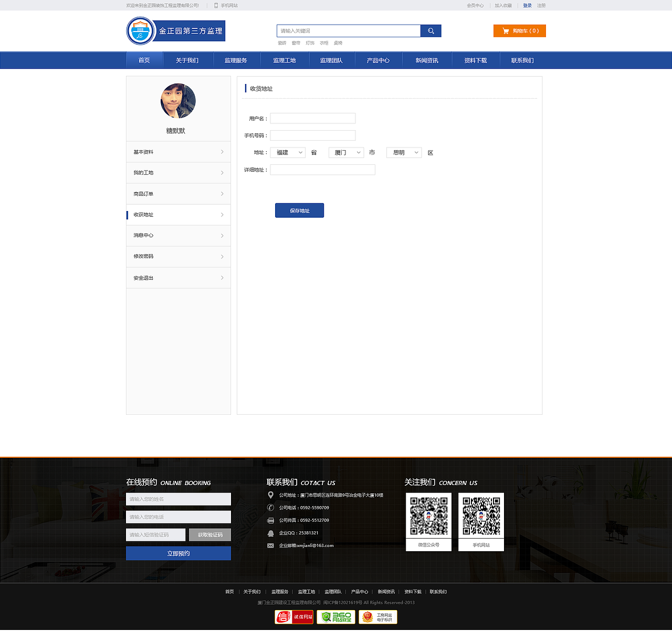This screenshot has height=631, width=672.
Task: Click the 衣柜 search keyword
Action: 324,43
